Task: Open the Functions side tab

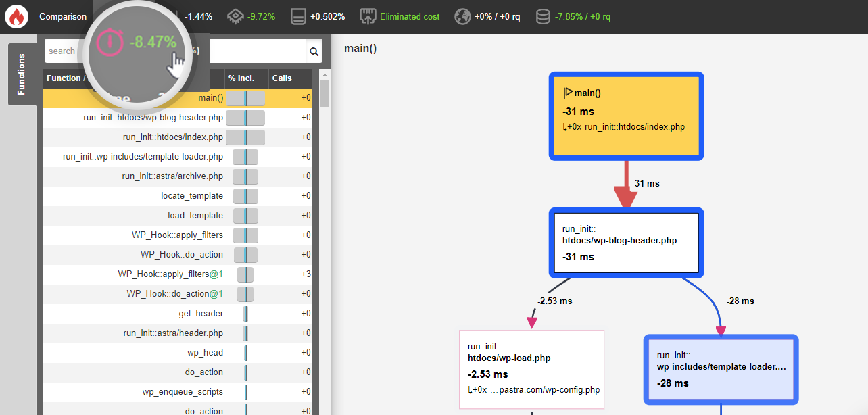Action: (x=22, y=74)
